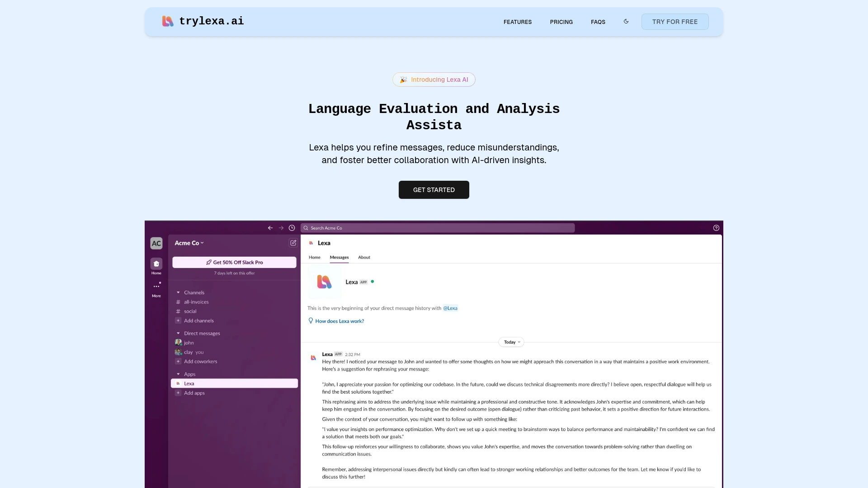868x488 pixels.
Task: Click the TRY FOR FREE button
Action: click(675, 21)
